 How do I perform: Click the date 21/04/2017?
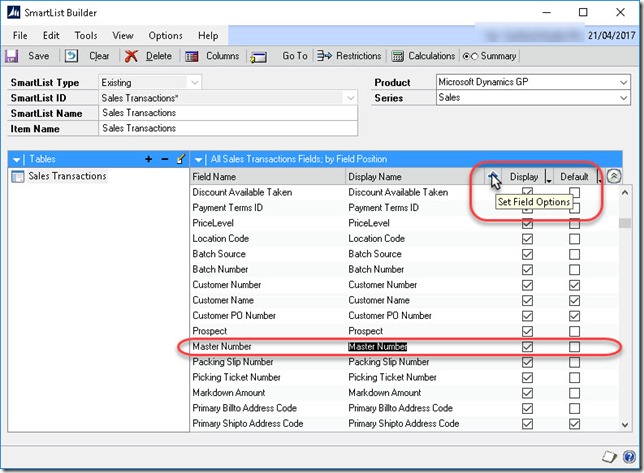pos(611,35)
